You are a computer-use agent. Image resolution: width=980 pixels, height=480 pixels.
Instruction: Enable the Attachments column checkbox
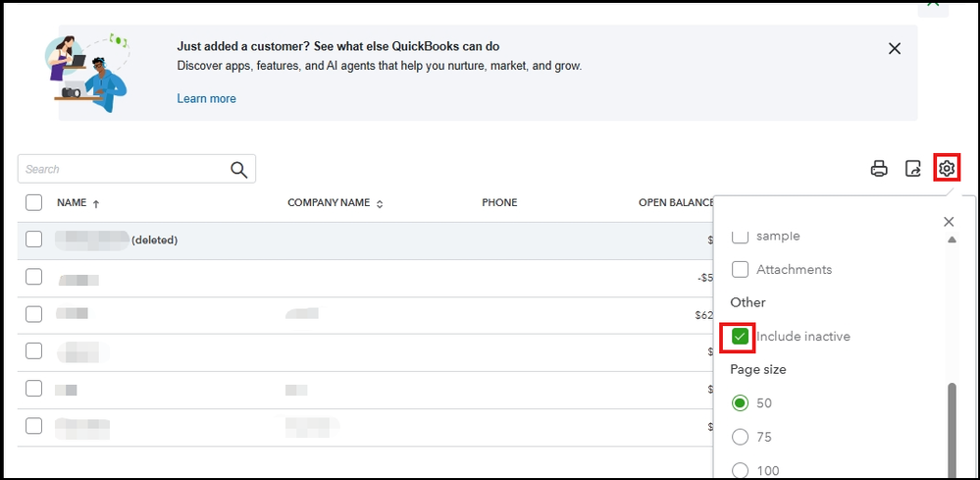click(x=741, y=269)
